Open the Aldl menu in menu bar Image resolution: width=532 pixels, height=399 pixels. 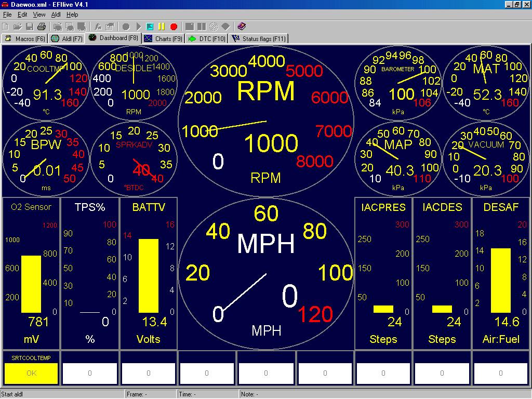[x=56, y=15]
